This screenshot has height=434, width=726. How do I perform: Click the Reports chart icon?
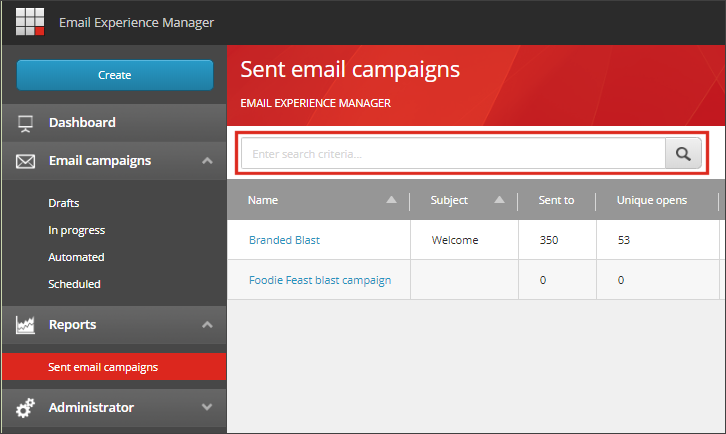pos(25,325)
